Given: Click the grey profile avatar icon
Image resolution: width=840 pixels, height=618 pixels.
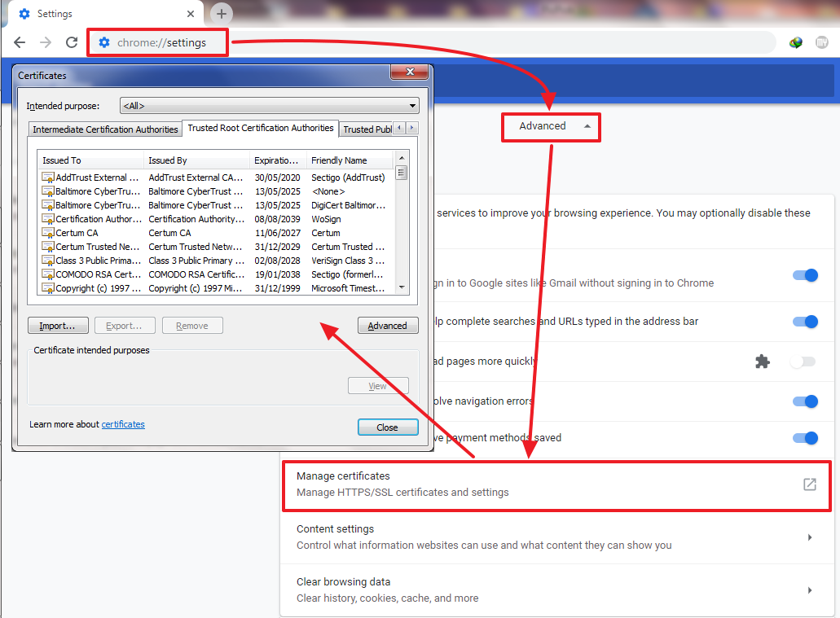Looking at the screenshot, I should coord(821,42).
